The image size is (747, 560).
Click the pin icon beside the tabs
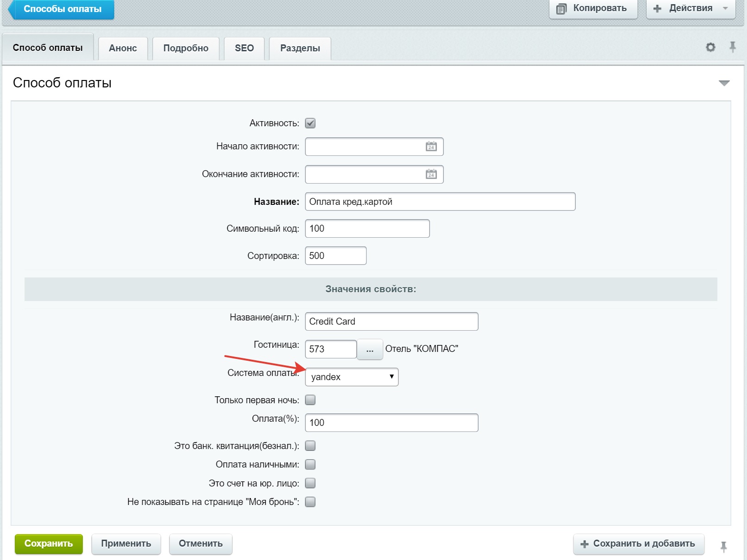tap(733, 47)
